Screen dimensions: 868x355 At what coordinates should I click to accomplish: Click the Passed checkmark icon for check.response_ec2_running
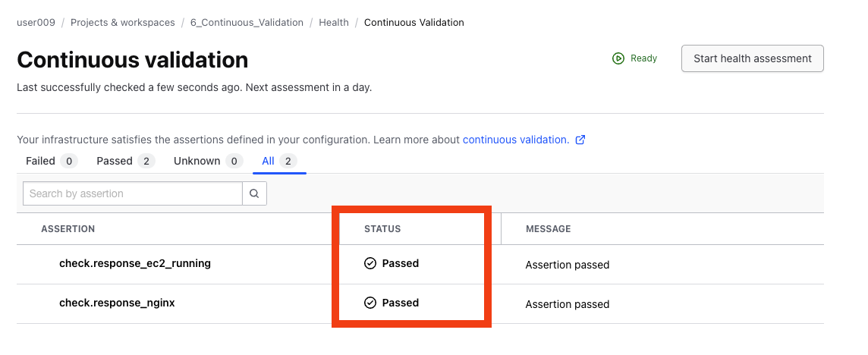pyautogui.click(x=370, y=263)
